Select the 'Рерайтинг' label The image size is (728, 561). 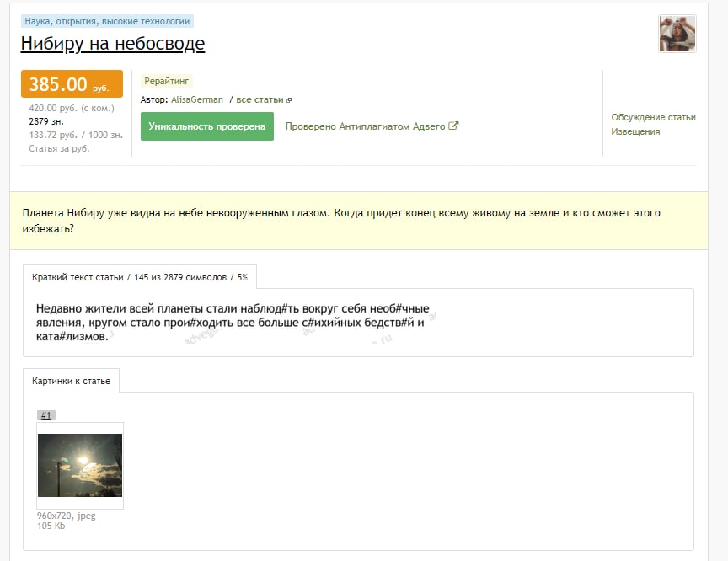click(166, 81)
